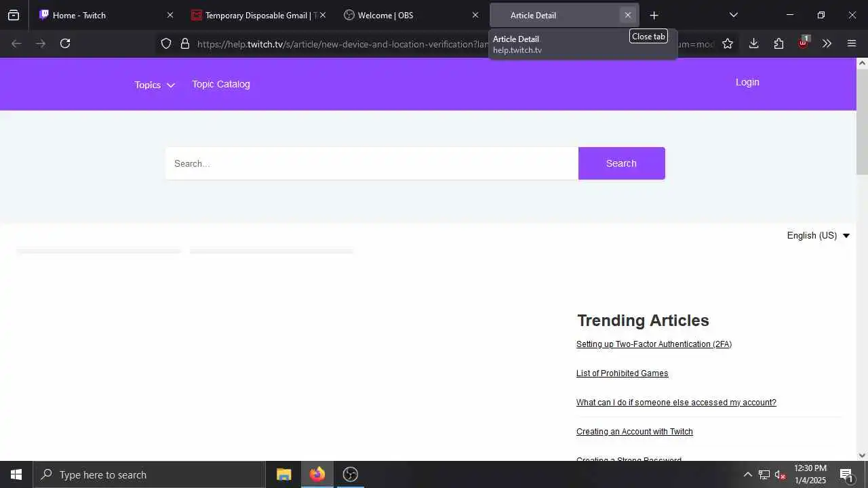Click the address bar URL
This screenshot has height=488, width=868.
pos(342,44)
